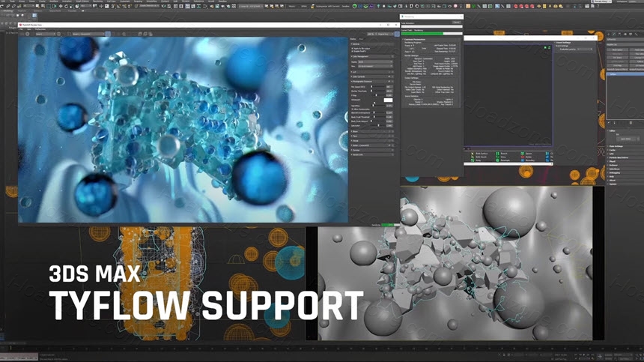Open the Tools menu
The height and width of the screenshot is (362, 644).
(12, 1)
